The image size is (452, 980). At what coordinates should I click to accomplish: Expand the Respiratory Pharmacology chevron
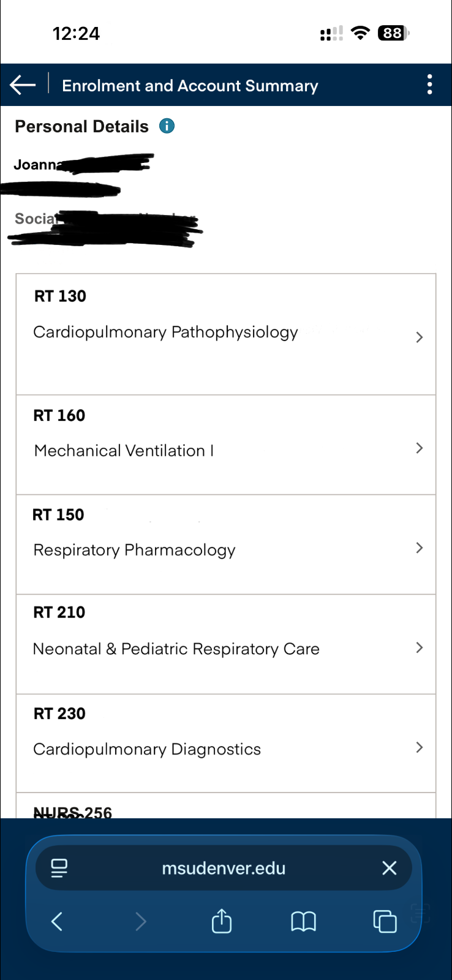(x=420, y=548)
